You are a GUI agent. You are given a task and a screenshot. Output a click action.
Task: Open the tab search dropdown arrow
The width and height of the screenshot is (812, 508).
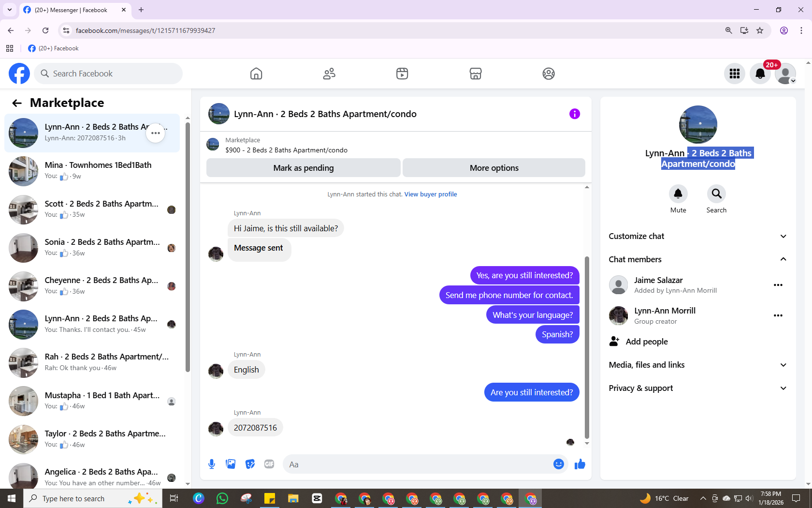(x=10, y=10)
